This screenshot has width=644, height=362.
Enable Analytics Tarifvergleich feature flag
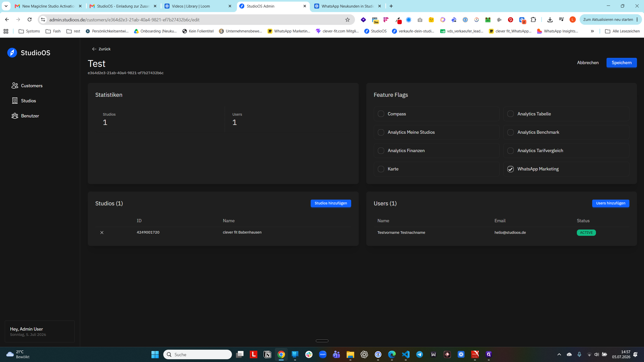[x=510, y=151]
